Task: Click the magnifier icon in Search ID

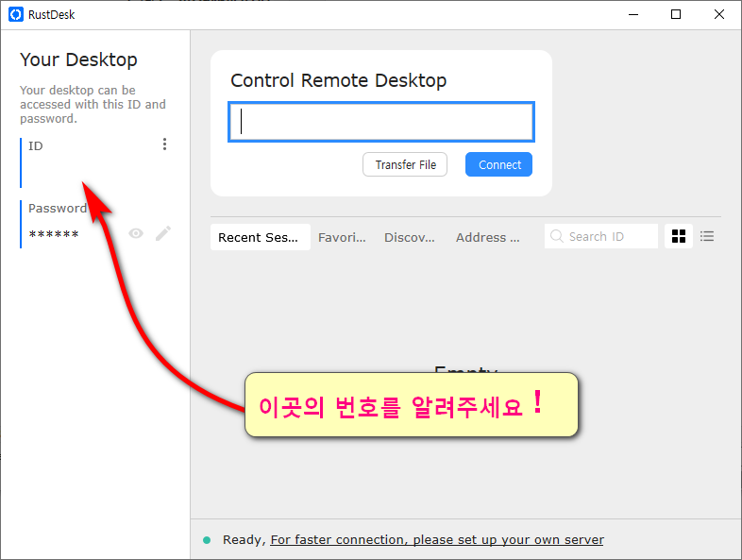Action: pyautogui.click(x=557, y=237)
